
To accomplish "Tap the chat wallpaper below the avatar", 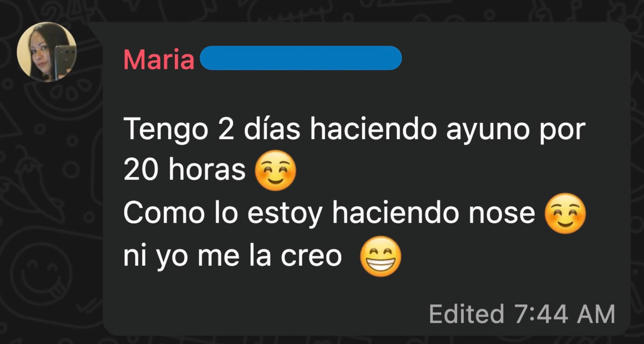I will click(49, 211).
